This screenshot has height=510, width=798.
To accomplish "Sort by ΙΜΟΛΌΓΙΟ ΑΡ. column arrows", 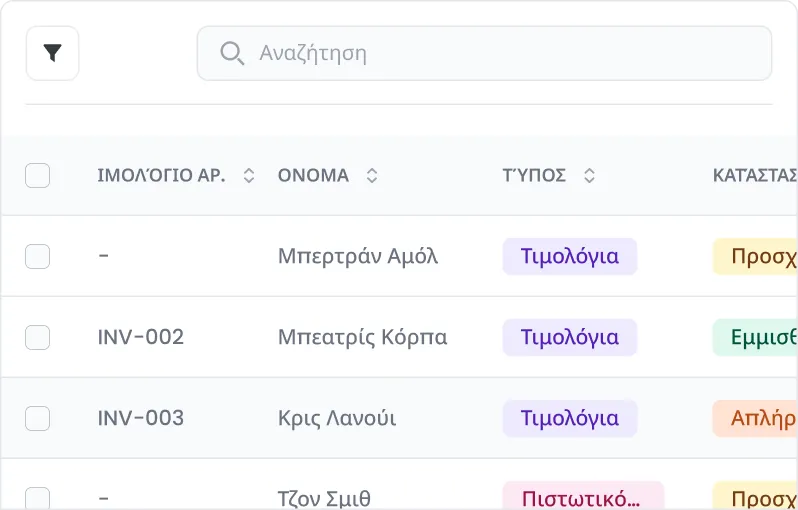I will coord(249,176).
